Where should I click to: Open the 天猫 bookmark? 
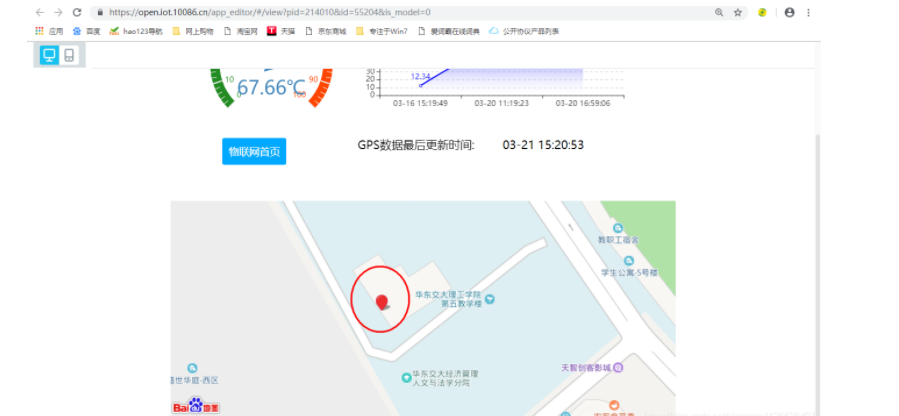[282, 31]
